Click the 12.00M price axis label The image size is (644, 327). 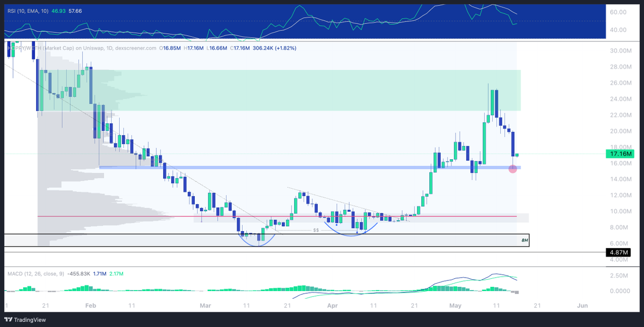tap(621, 195)
